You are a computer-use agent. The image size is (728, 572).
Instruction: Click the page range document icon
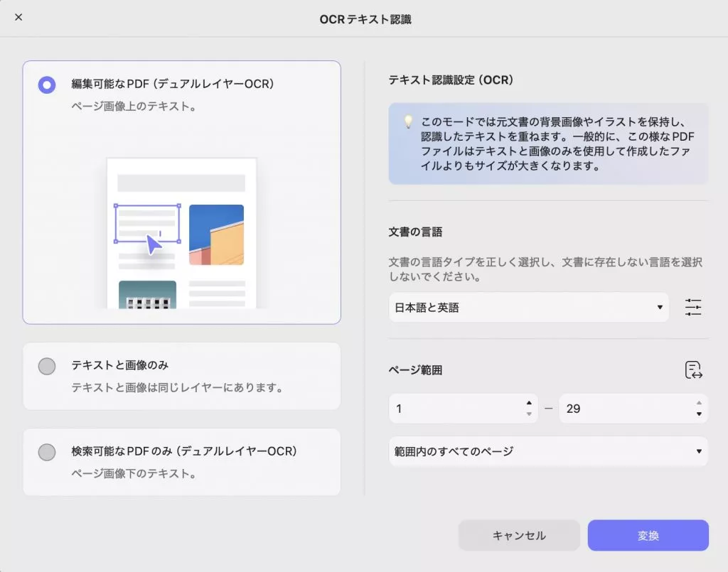[x=692, y=369]
